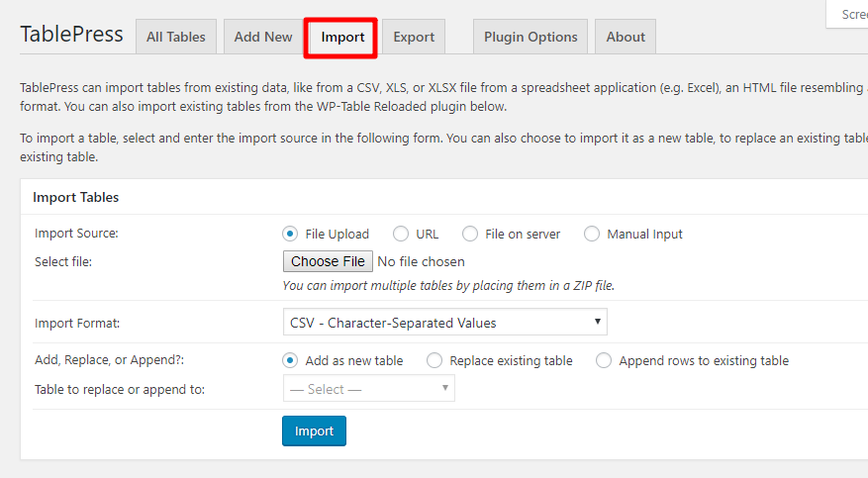This screenshot has height=478, width=868.
Task: Select File on server option
Action: tap(470, 235)
